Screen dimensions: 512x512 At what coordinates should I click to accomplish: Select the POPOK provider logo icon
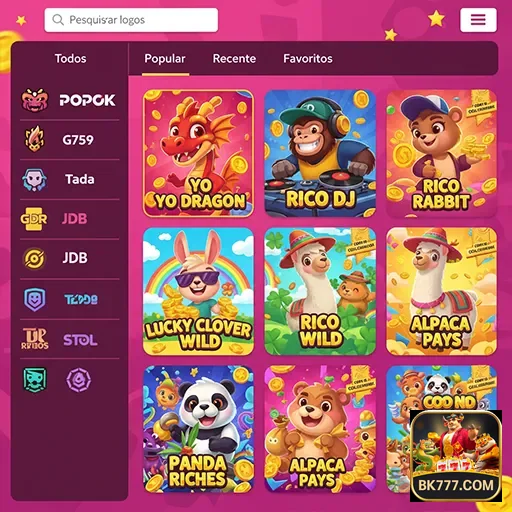[x=35, y=100]
